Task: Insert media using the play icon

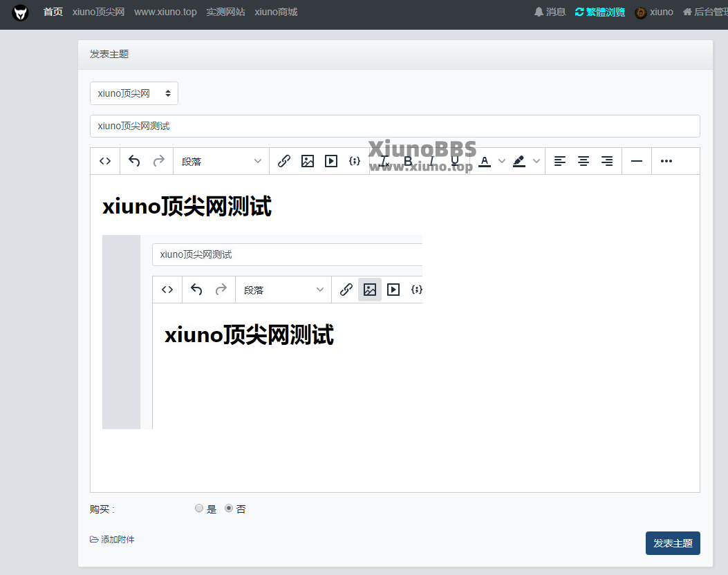Action: (x=331, y=161)
